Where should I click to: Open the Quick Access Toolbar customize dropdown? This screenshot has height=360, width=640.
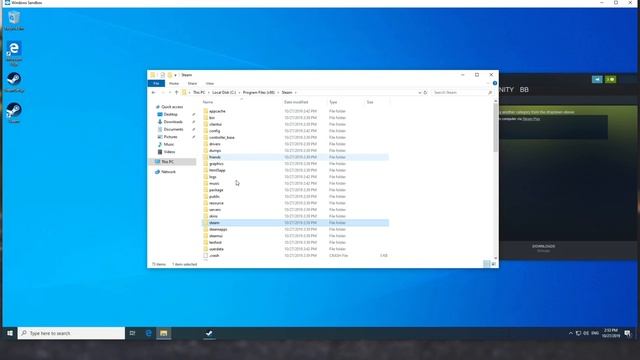coord(176,75)
